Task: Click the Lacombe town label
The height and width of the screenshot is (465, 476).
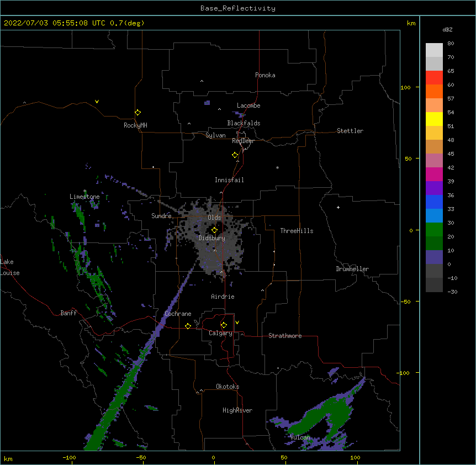Action: point(248,105)
